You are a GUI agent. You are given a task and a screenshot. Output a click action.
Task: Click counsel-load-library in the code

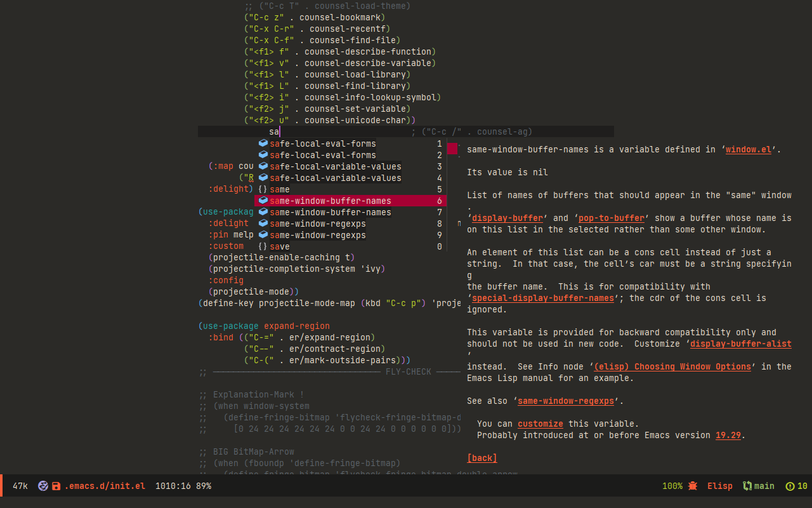point(355,74)
